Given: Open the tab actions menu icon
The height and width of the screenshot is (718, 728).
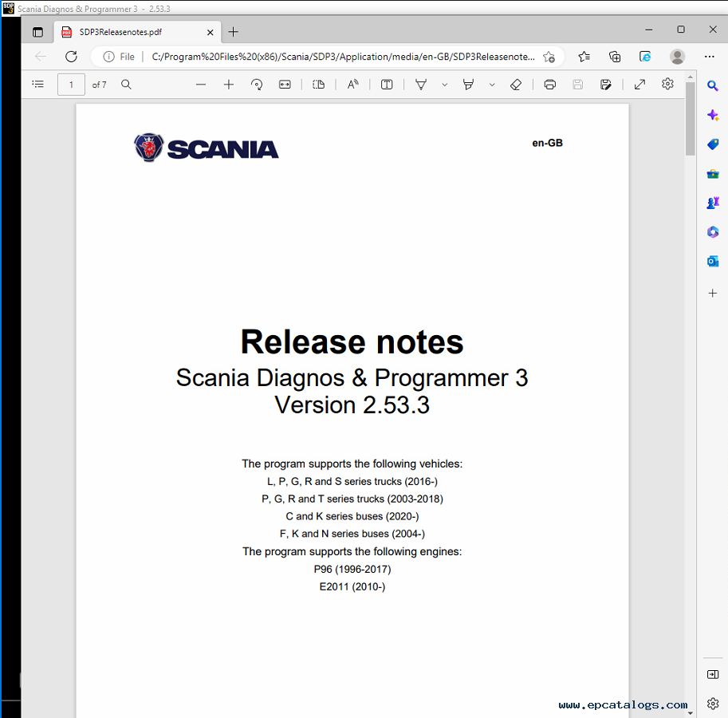Looking at the screenshot, I should (37, 32).
